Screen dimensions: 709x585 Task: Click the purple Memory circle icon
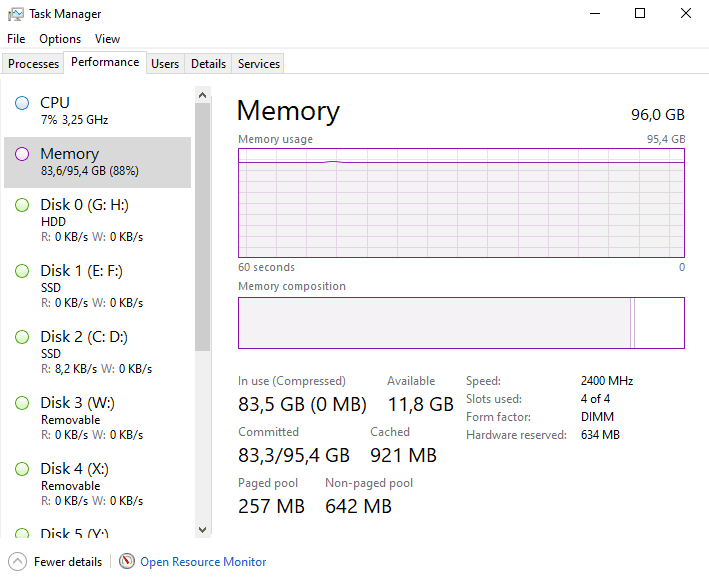pos(22,154)
